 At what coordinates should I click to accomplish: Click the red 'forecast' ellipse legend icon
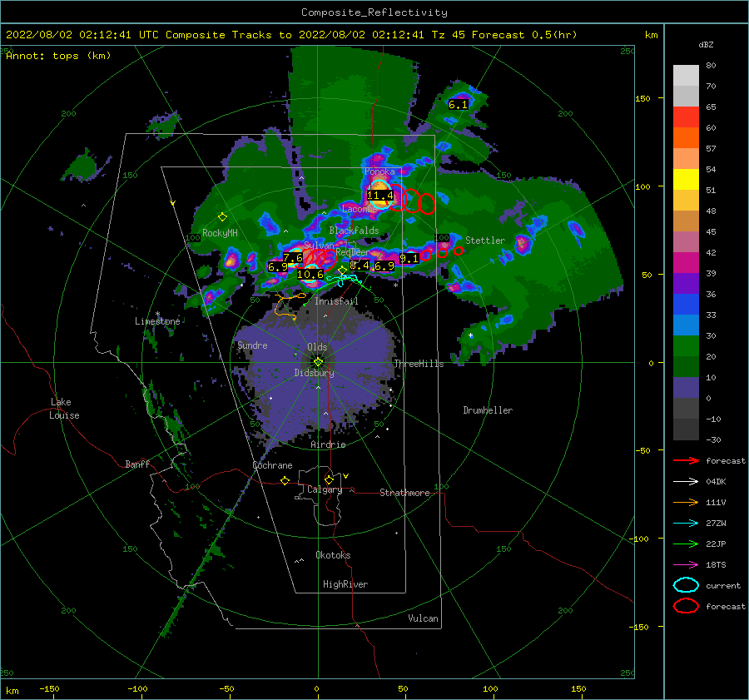686,606
